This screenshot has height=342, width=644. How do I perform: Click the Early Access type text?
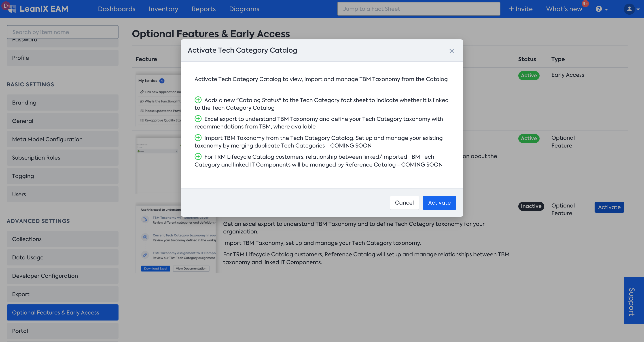click(x=568, y=75)
